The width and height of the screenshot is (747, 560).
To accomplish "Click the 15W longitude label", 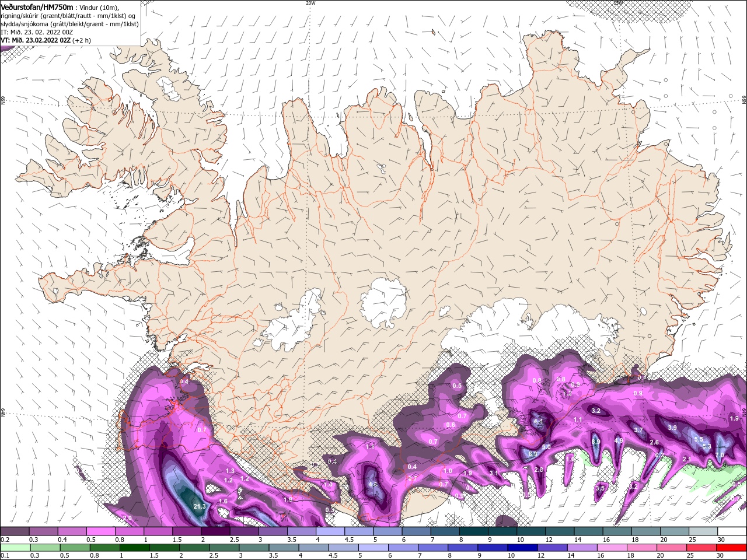I will tap(617, 2).
